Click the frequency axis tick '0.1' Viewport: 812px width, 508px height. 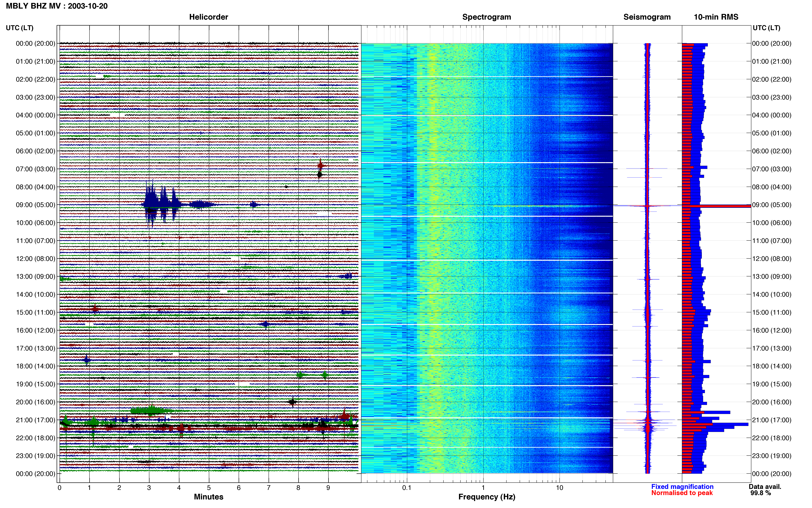pos(407,487)
